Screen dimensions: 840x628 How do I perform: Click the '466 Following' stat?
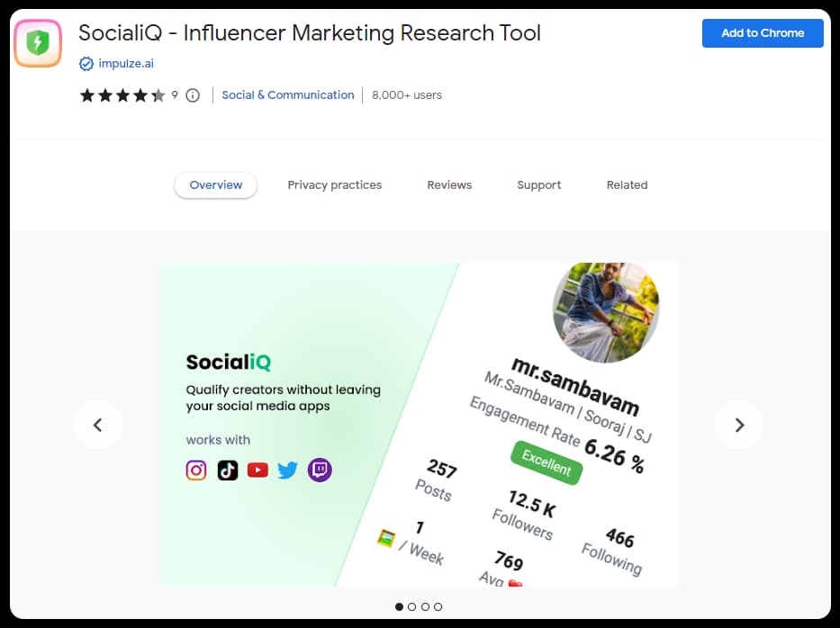(614, 551)
